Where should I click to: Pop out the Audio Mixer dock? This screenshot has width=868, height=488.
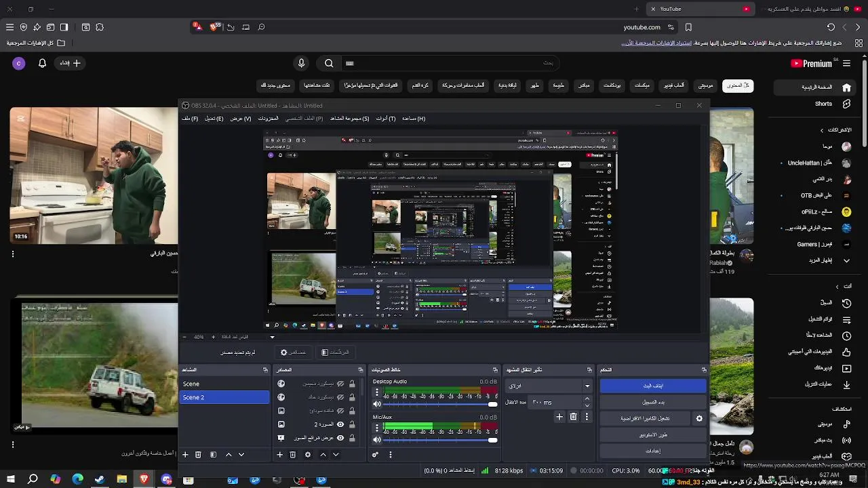(x=495, y=370)
